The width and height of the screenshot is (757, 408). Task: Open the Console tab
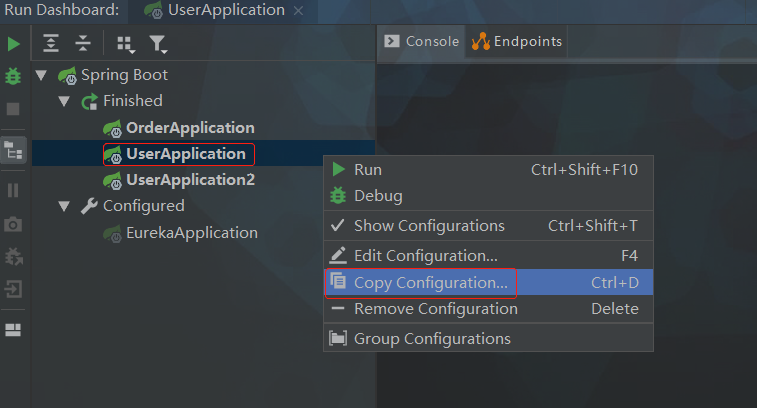[x=420, y=42]
